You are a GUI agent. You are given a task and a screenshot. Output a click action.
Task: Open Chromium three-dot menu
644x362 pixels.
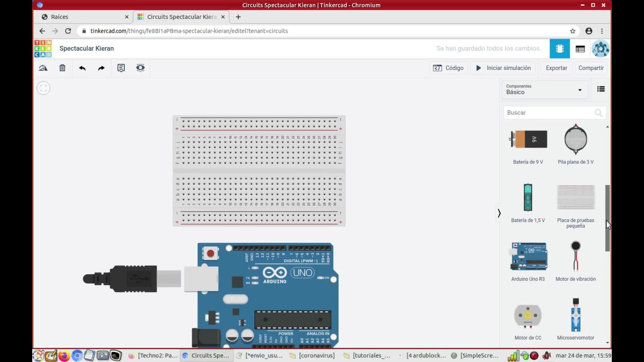click(x=602, y=31)
